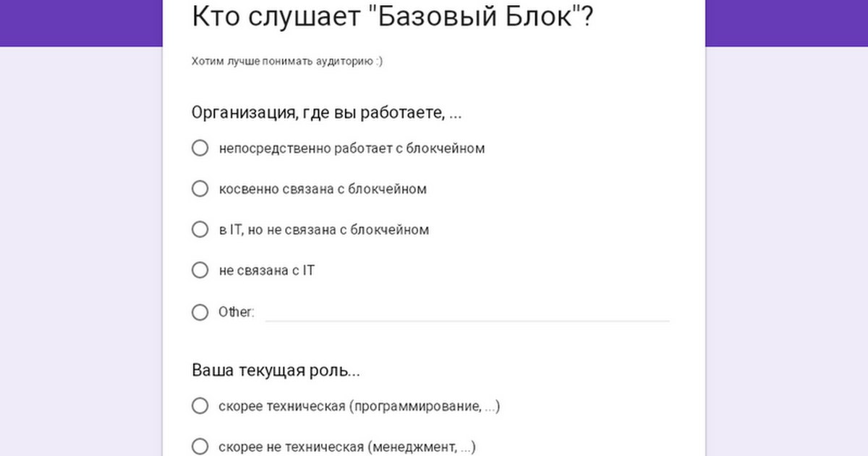Click label text "скорее техническая (программирование, ...)"
Image resolution: width=868 pixels, height=456 pixels.
(x=359, y=406)
